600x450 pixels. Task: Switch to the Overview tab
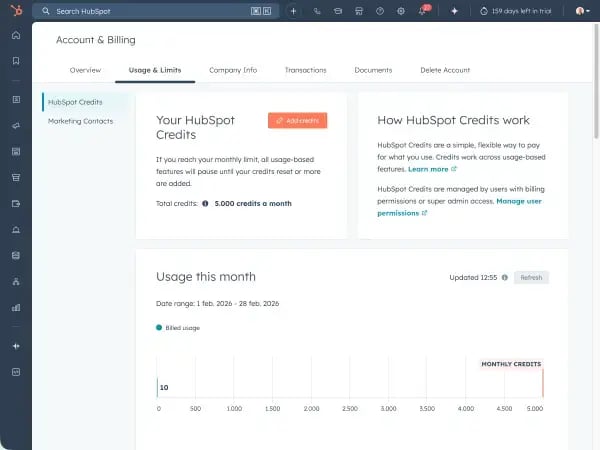(x=85, y=70)
